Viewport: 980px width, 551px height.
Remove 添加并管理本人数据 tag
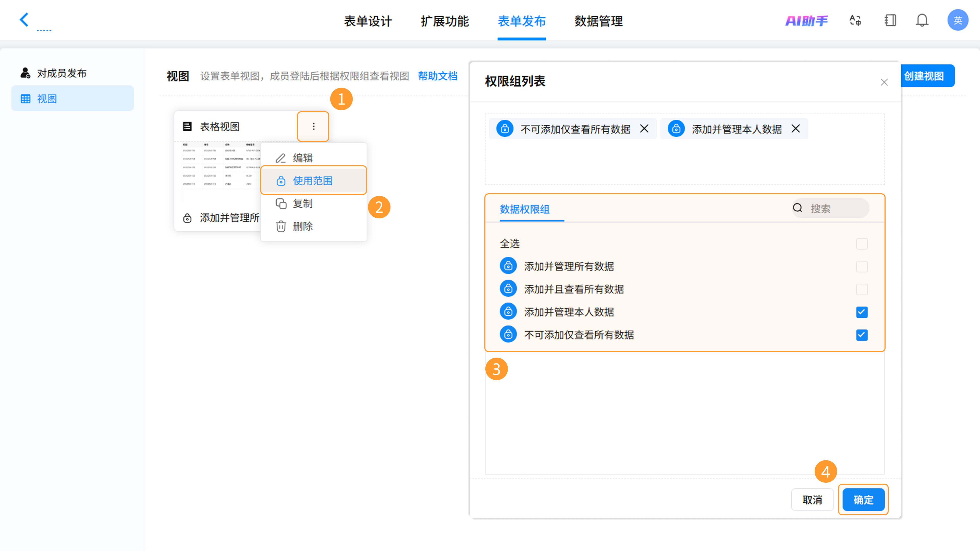click(795, 129)
